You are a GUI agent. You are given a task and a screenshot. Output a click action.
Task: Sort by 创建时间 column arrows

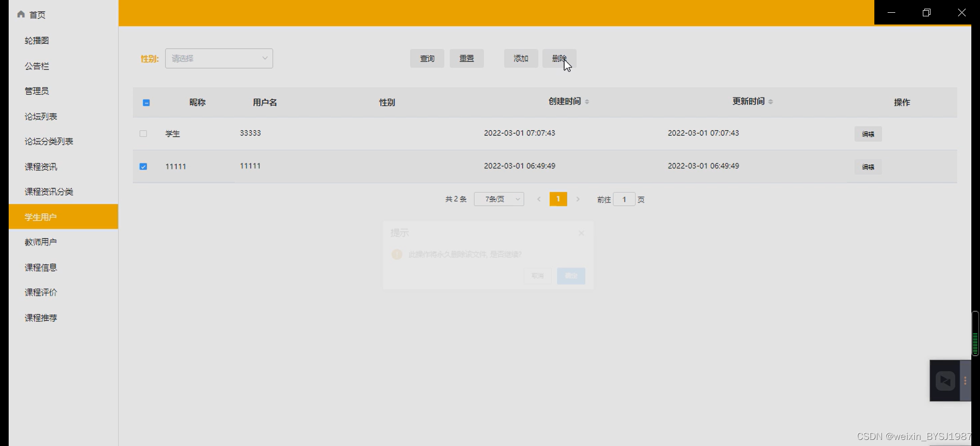point(587,102)
